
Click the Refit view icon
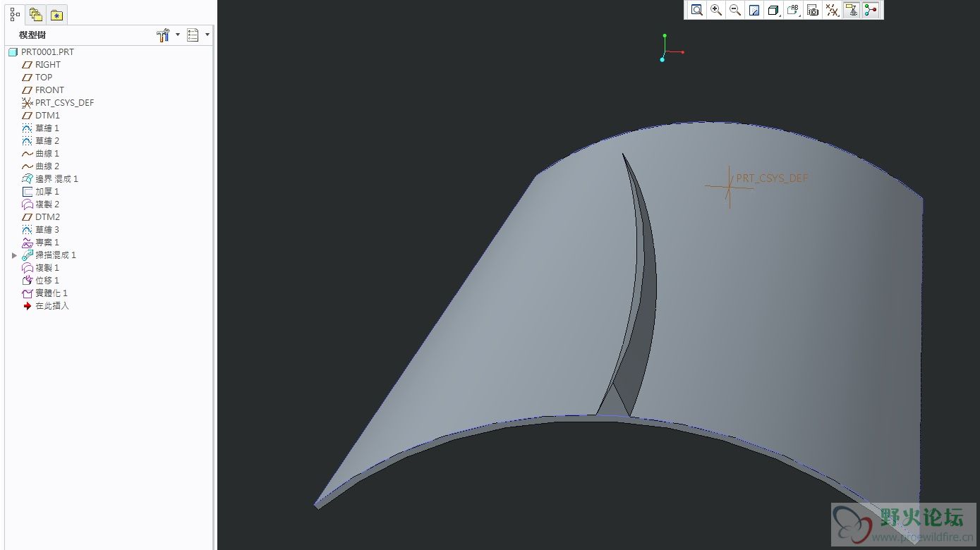[x=697, y=10]
